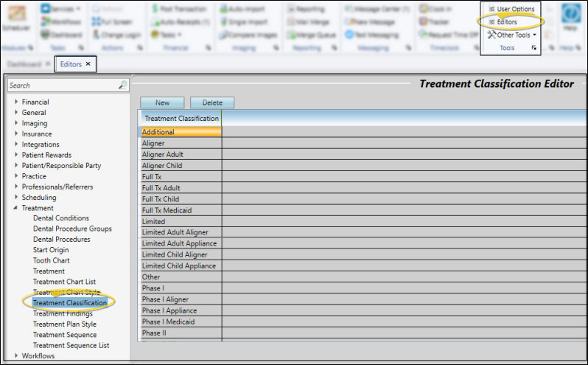Click the Text Messaging icon

coord(351,35)
